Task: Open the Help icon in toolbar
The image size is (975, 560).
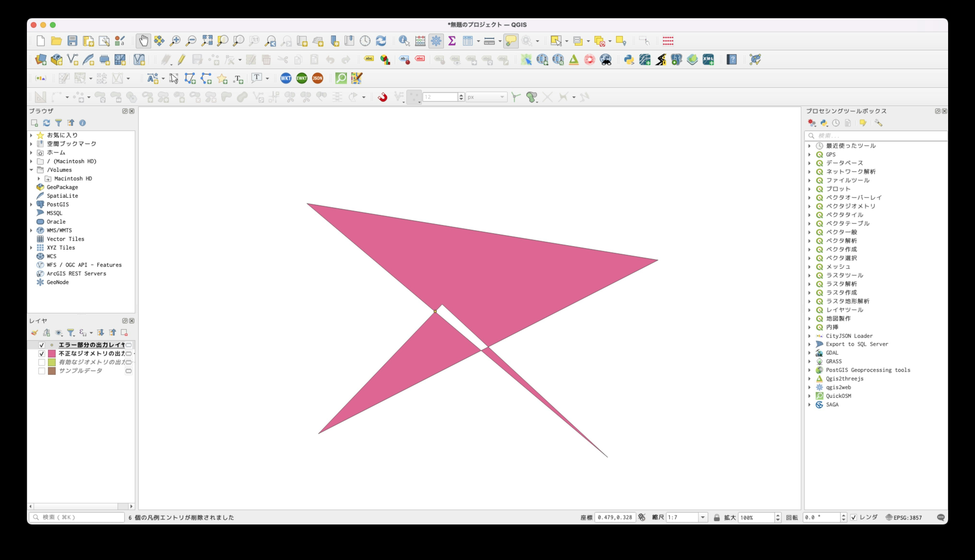Action: [x=732, y=60]
